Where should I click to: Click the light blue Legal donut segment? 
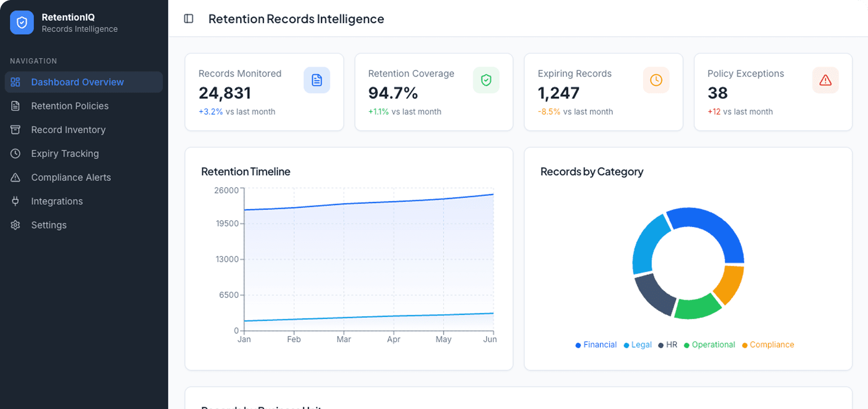click(648, 244)
